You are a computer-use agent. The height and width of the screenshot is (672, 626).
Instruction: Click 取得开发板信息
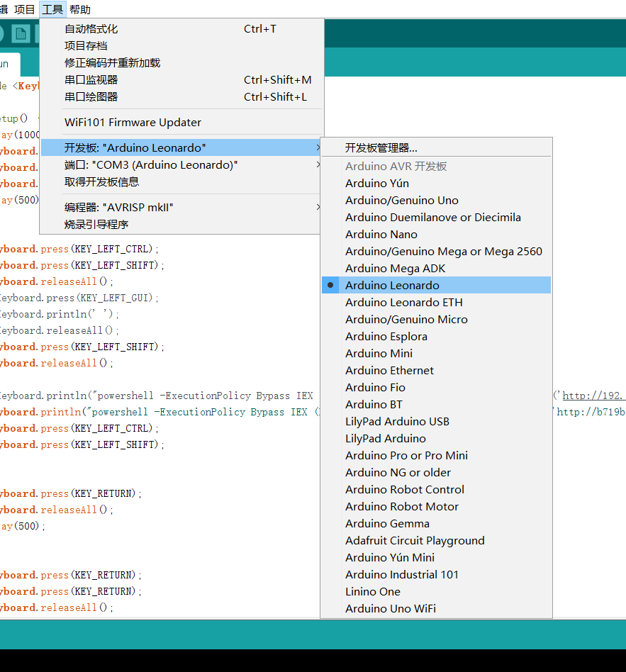[99, 182]
